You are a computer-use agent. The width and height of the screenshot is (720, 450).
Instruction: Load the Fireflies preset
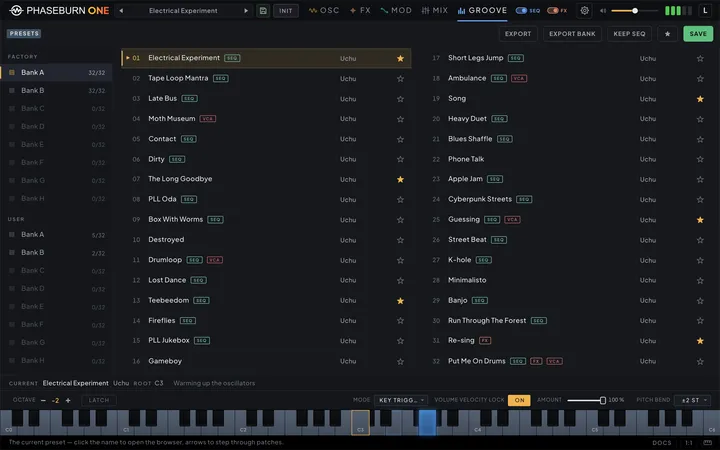point(266,321)
